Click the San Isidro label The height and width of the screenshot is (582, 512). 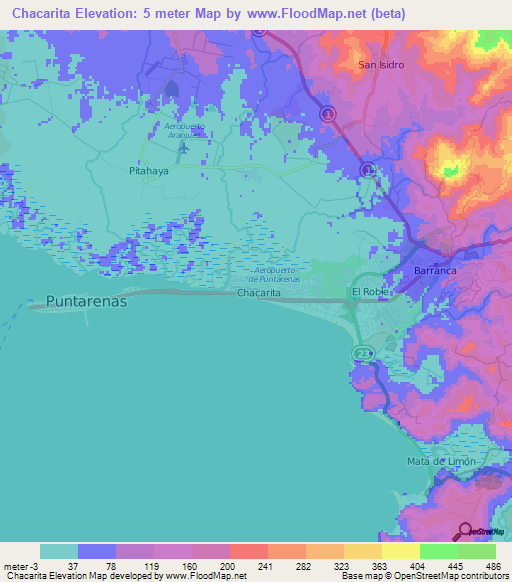(x=381, y=65)
